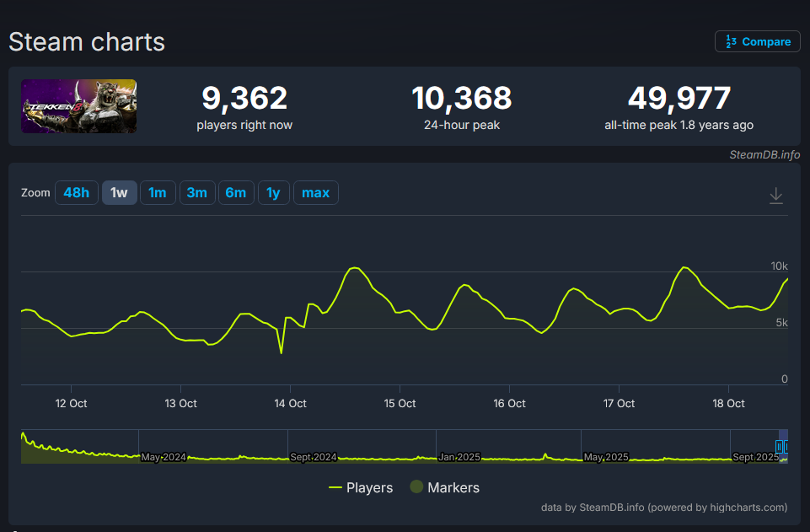The height and width of the screenshot is (532, 810).
Task: Click the chart download icon
Action: pos(776,196)
